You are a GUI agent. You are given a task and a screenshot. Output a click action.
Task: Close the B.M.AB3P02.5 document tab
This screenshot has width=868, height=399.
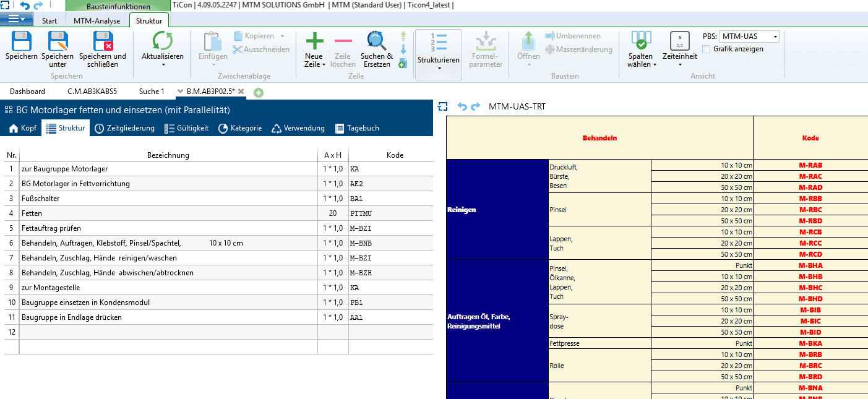tap(241, 92)
